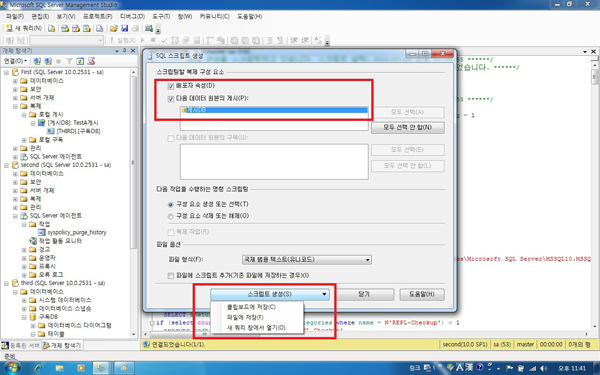Open the database selector combo box in query toolbar
The width and height of the screenshot is (600, 375).
click(x=67, y=40)
